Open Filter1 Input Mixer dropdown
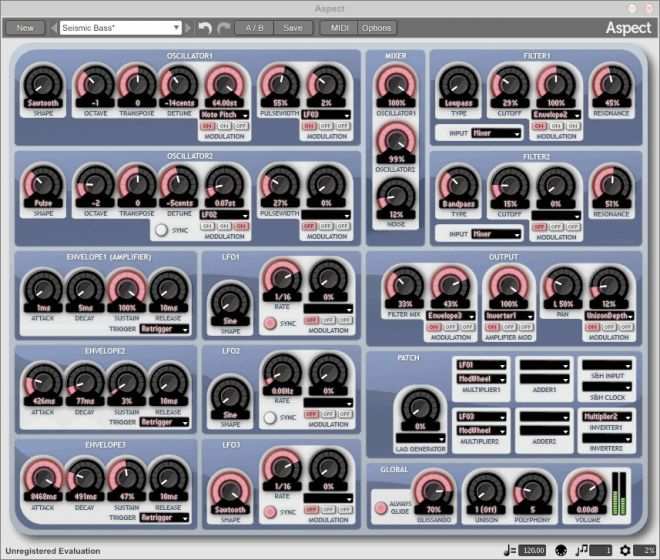This screenshot has width=660, height=560. 497,133
